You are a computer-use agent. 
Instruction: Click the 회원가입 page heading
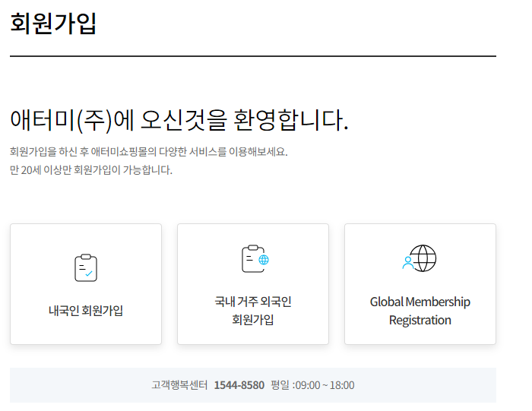click(53, 24)
